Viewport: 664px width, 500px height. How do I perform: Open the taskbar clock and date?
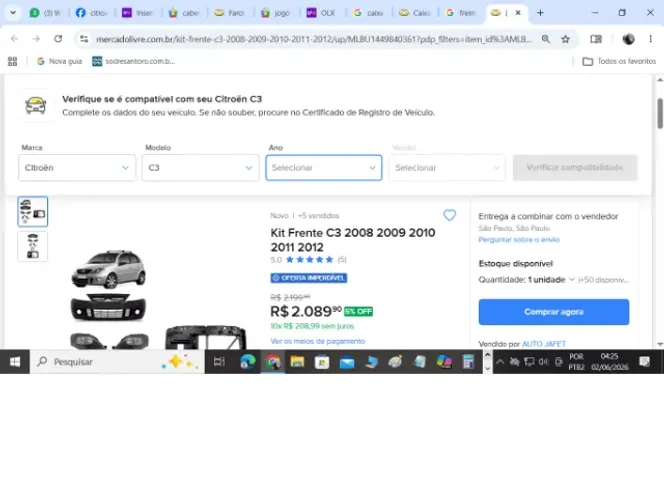click(x=609, y=362)
